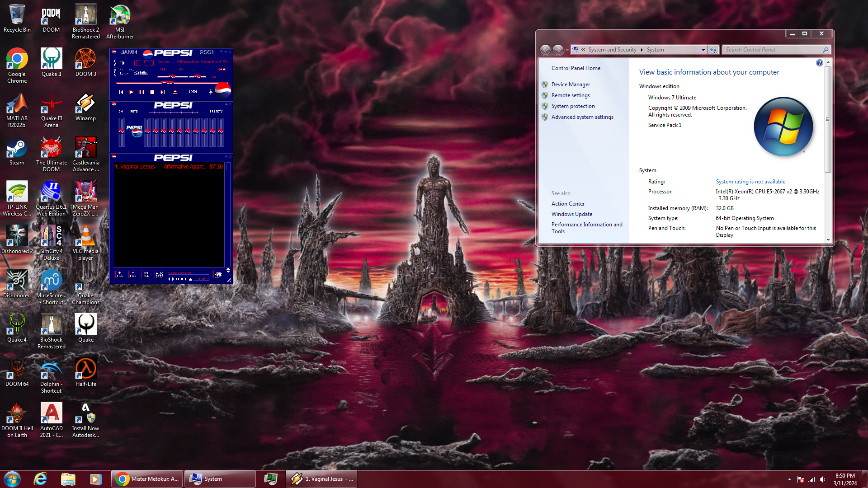
Task: Open Internet Explorer from the taskbar
Action: (40, 479)
